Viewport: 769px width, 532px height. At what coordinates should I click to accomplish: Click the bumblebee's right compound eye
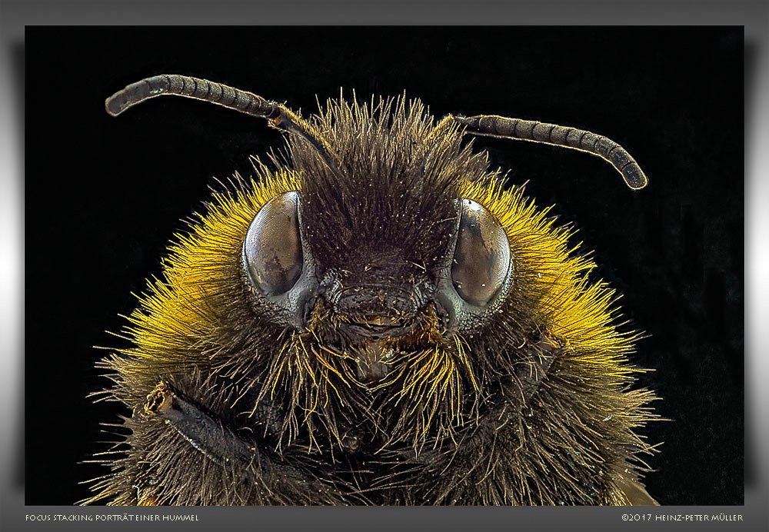point(480,254)
